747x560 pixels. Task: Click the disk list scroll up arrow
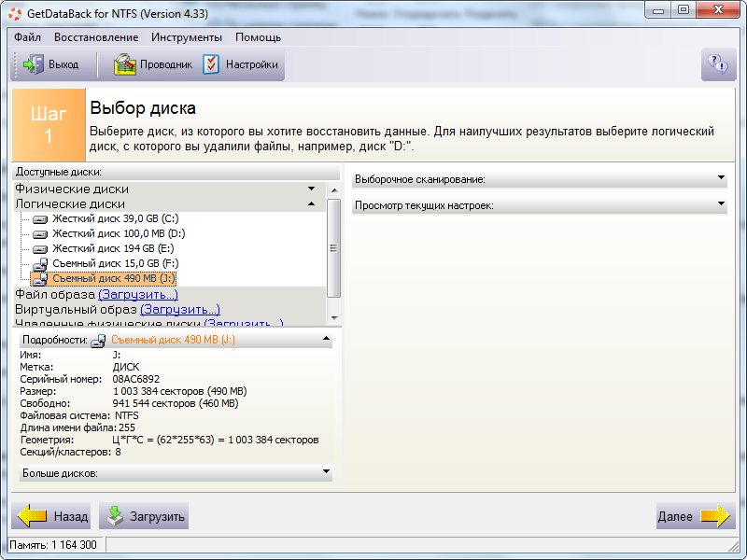pyautogui.click(x=334, y=190)
